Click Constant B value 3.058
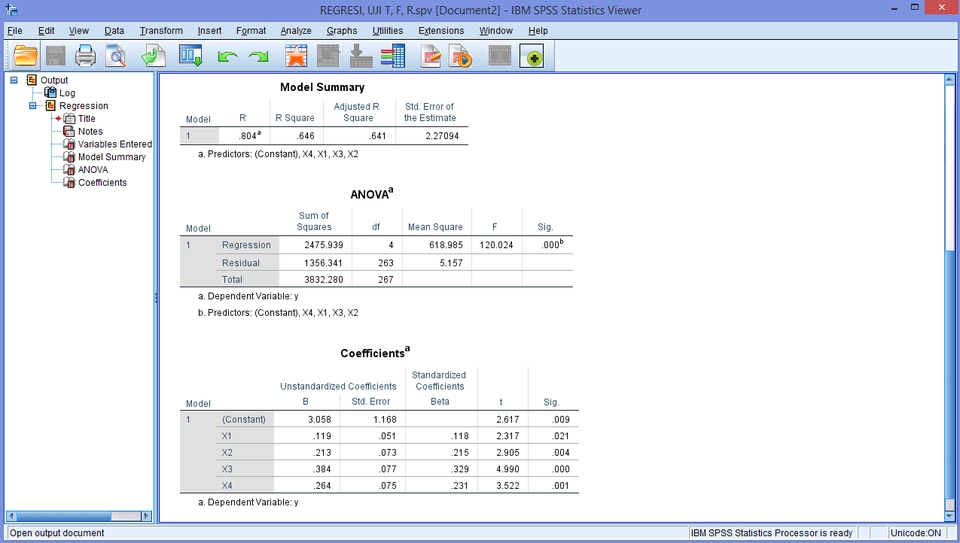This screenshot has width=960, height=543. click(320, 419)
